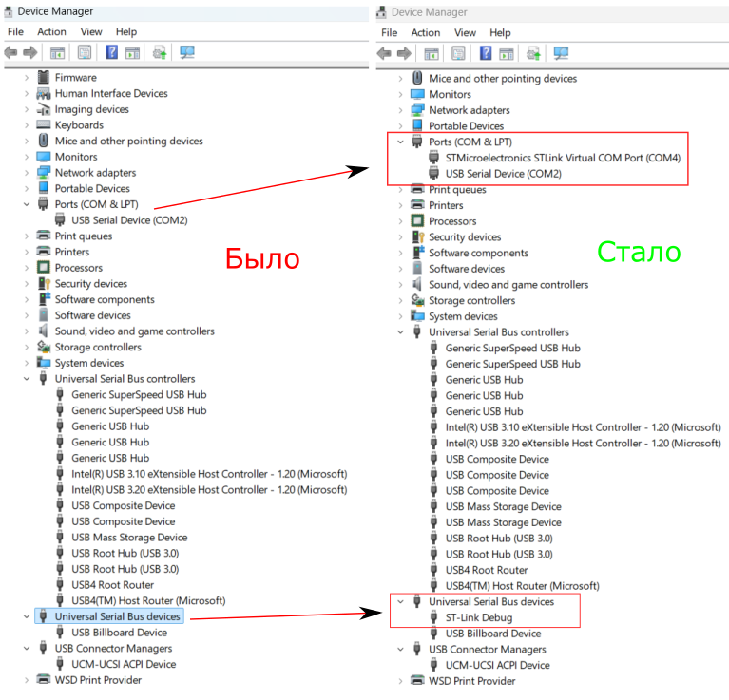Select USB4 Root Router in left window
The height and width of the screenshot is (700, 729).
pos(112,585)
